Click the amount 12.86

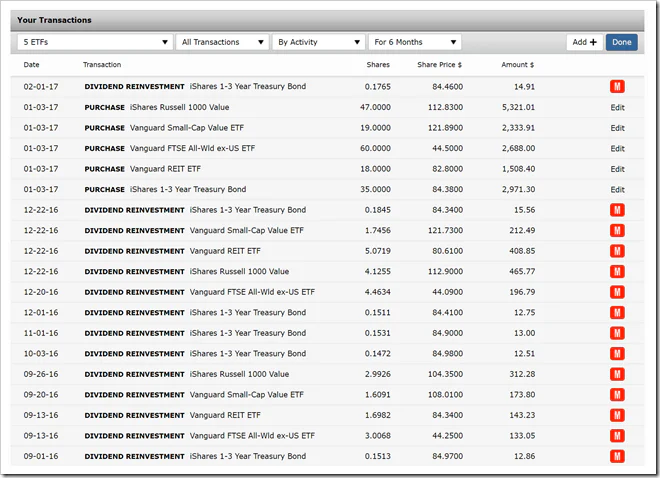click(524, 457)
